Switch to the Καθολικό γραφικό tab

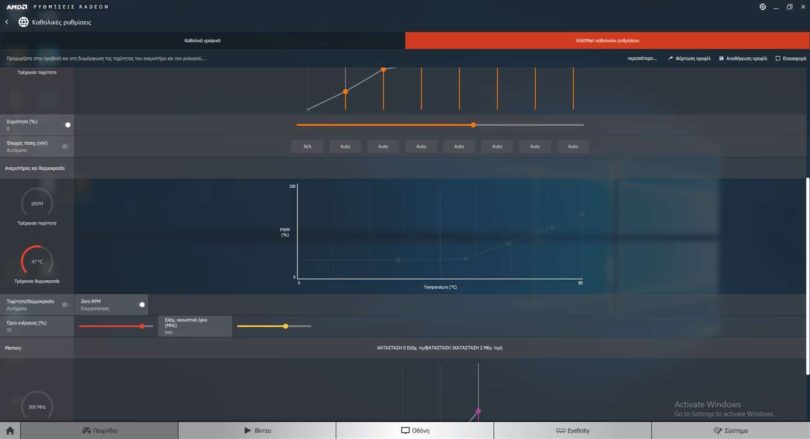tap(202, 40)
